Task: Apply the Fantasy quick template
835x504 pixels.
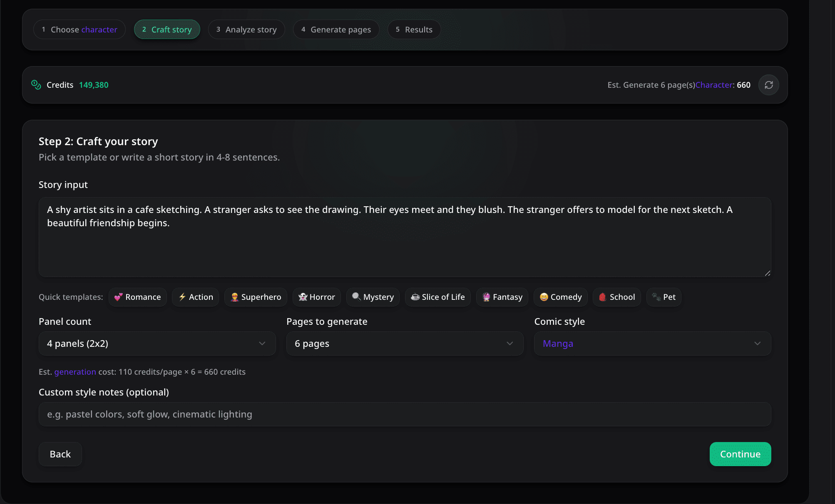Action: click(x=502, y=297)
